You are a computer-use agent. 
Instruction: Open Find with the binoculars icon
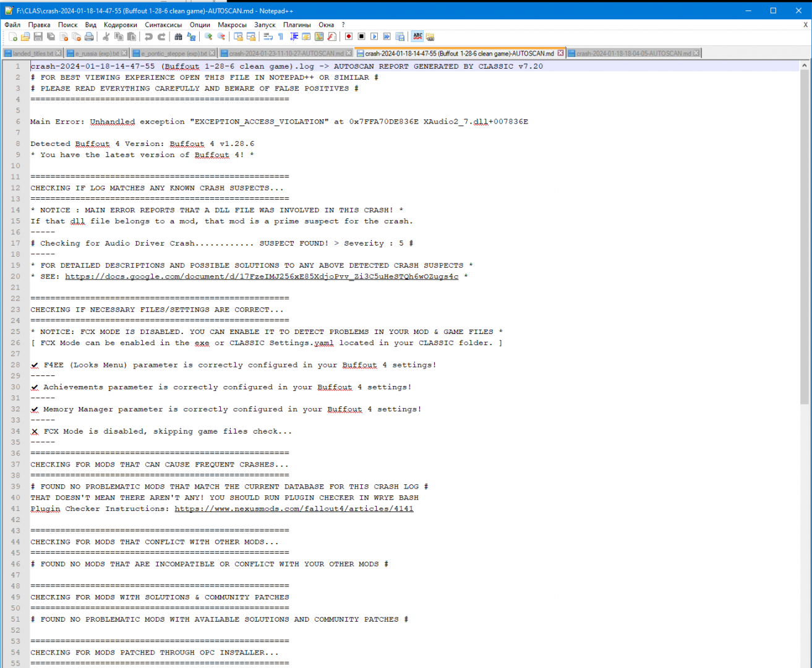[178, 37]
